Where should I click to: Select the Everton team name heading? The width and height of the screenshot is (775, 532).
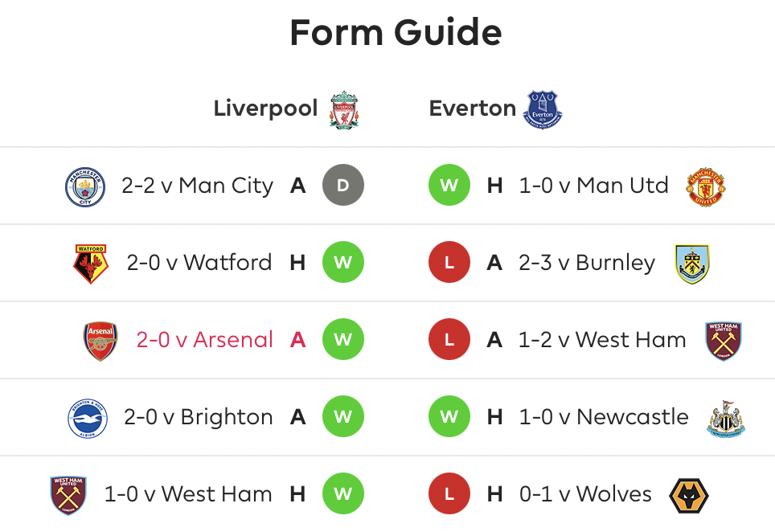pyautogui.click(x=473, y=108)
